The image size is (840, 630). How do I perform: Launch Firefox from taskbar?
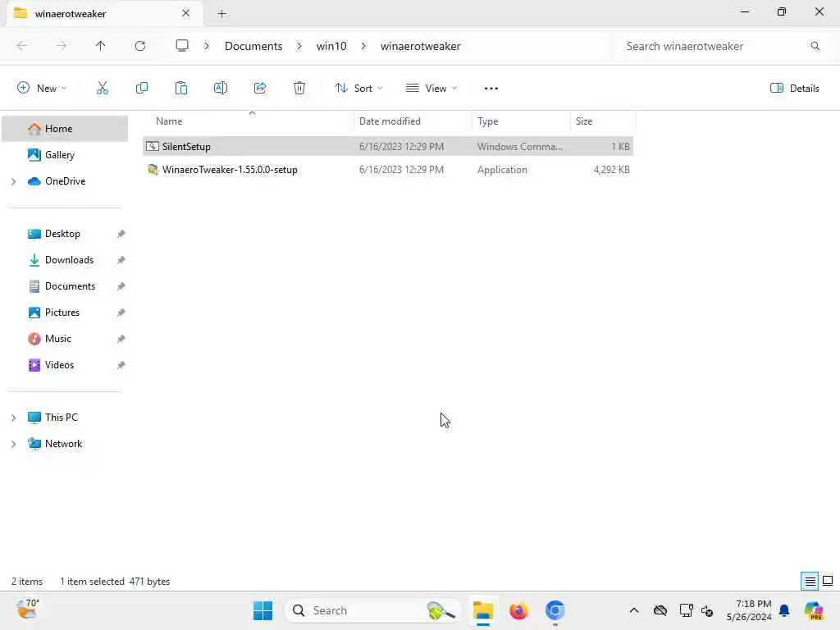518,610
